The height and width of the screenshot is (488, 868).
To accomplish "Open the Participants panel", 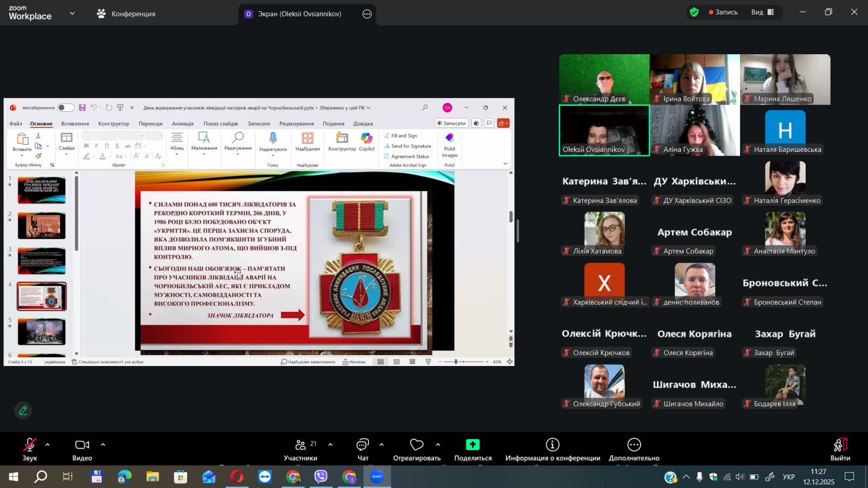I will pyautogui.click(x=301, y=445).
